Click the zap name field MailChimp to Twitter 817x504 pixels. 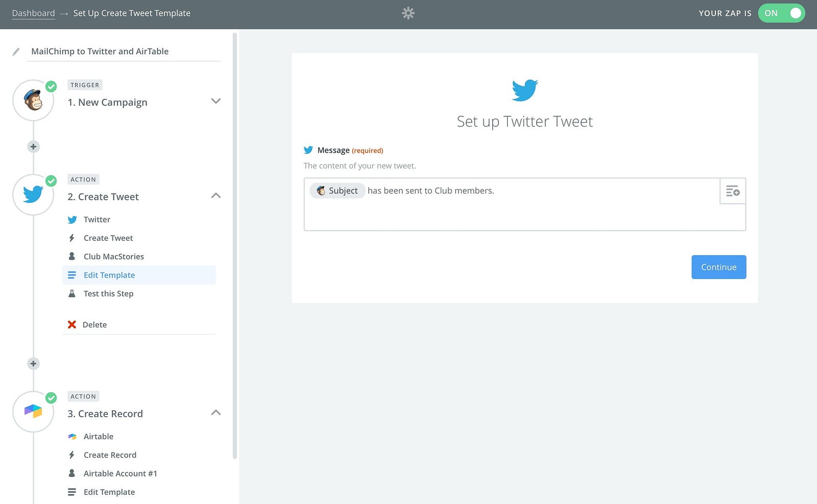click(x=124, y=52)
